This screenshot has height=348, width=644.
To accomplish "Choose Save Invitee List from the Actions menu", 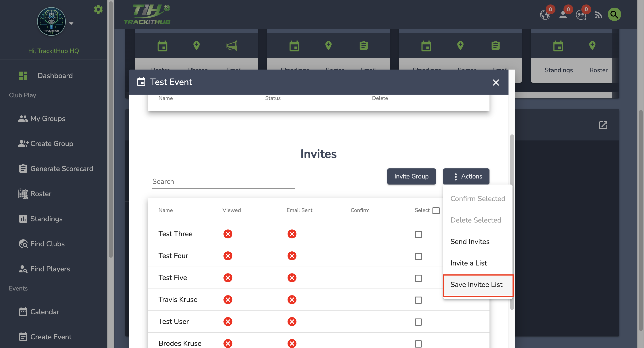I will pos(478,285).
